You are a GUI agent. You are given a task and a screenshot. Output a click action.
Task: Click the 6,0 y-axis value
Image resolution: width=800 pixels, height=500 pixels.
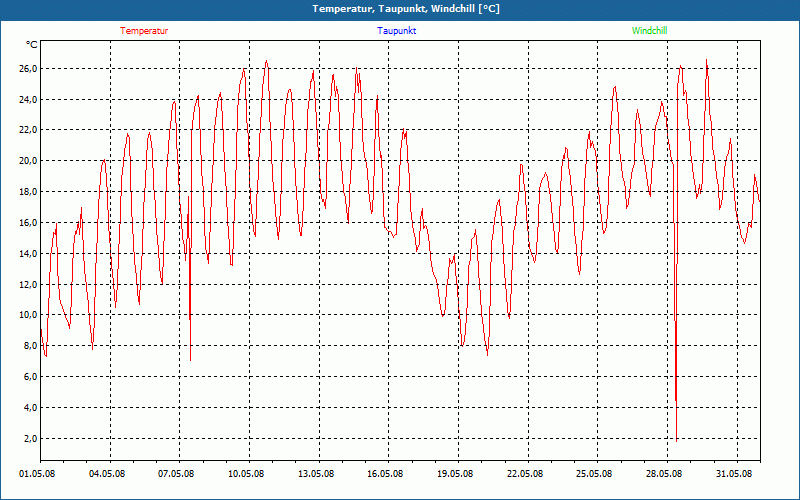(x=31, y=377)
